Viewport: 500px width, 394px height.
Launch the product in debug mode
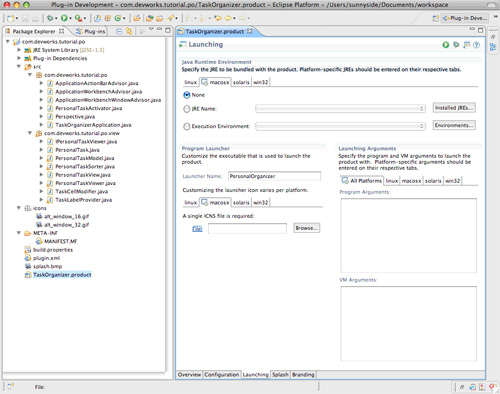[456, 45]
